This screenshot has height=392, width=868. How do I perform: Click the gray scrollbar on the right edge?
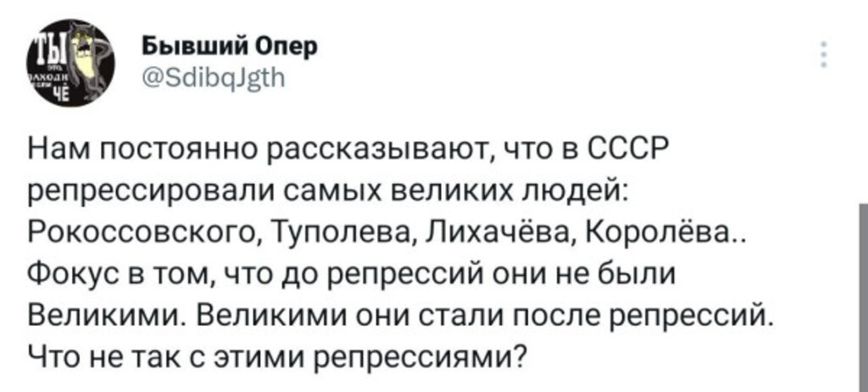863,279
